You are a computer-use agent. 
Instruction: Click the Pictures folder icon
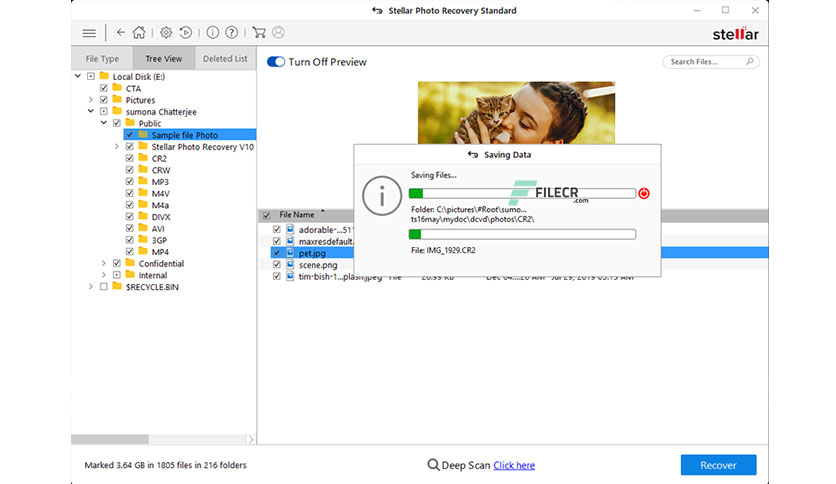(117, 100)
